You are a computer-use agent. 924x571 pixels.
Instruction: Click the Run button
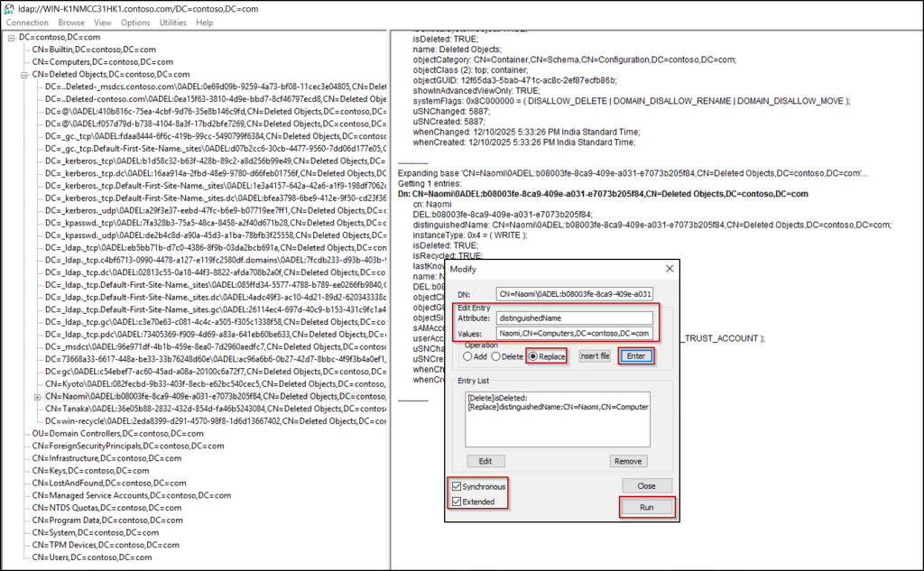pos(646,507)
